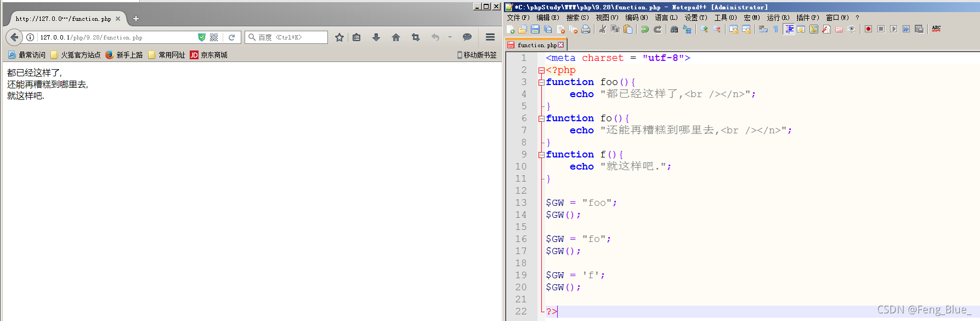Image resolution: width=980 pixels, height=321 pixels.
Task: Click the Firefox Home icon
Action: (x=396, y=37)
